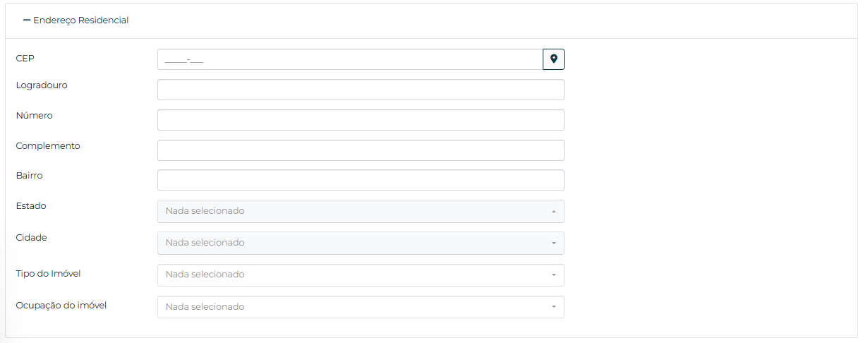Focus the CEP input field
868x343 pixels.
pos(349,59)
